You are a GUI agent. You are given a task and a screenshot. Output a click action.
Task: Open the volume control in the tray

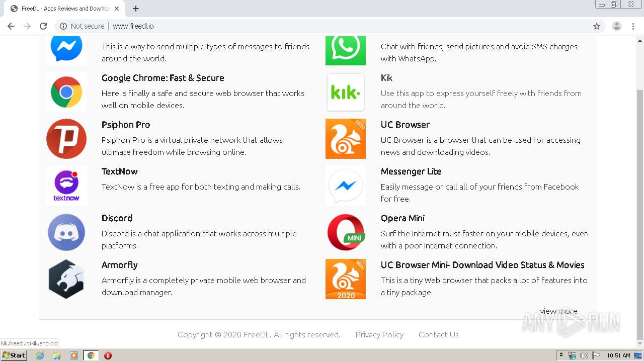[584, 355]
